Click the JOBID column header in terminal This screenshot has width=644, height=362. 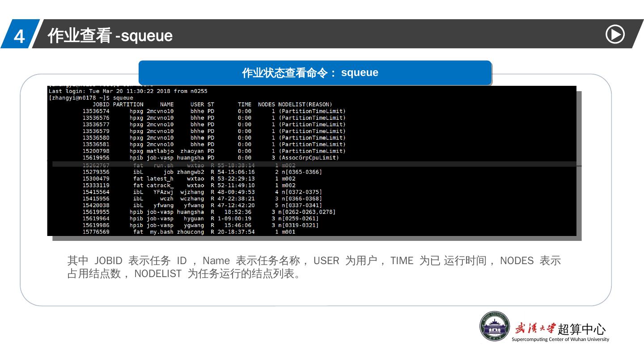(x=101, y=105)
